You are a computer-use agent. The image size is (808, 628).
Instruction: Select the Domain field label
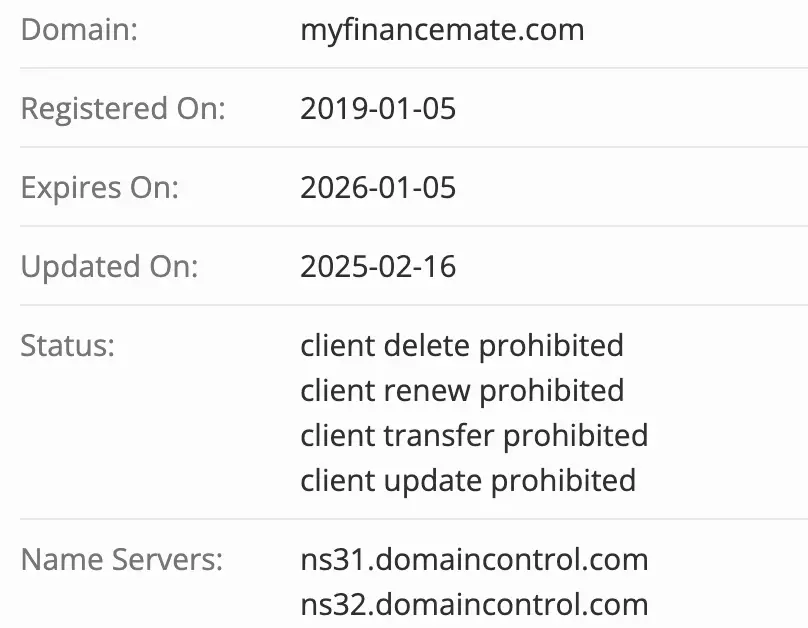tap(79, 29)
